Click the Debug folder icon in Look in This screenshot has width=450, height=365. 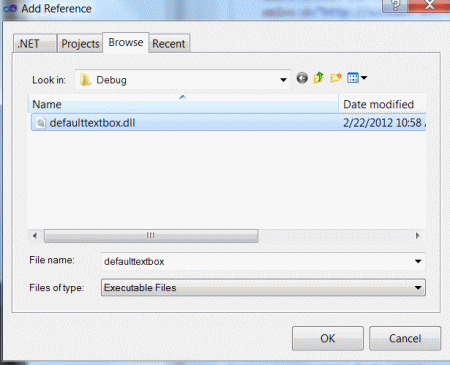pyautogui.click(x=85, y=80)
